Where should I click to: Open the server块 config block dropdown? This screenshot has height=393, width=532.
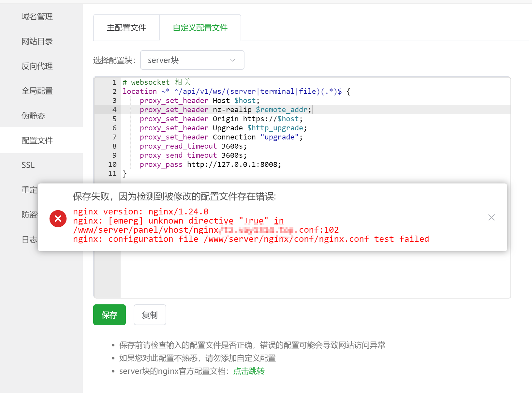(192, 60)
